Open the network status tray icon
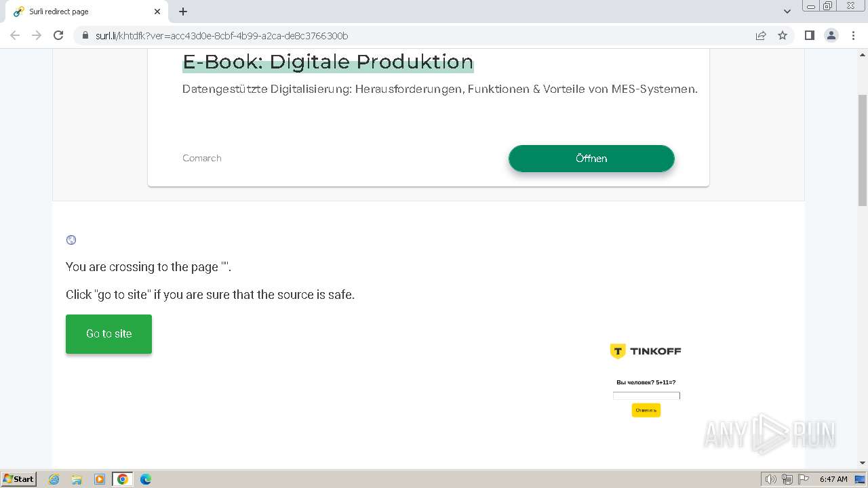The width and height of the screenshot is (868, 488). (x=787, y=479)
